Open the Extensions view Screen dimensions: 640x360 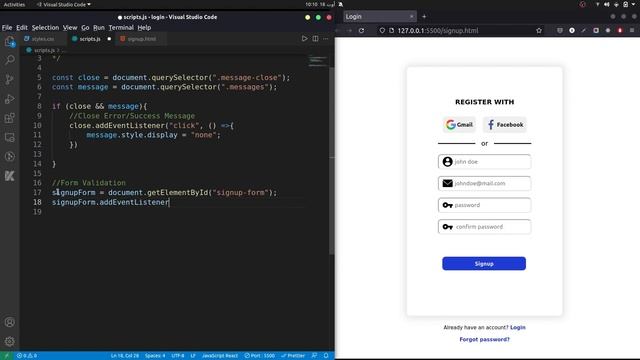(9, 118)
